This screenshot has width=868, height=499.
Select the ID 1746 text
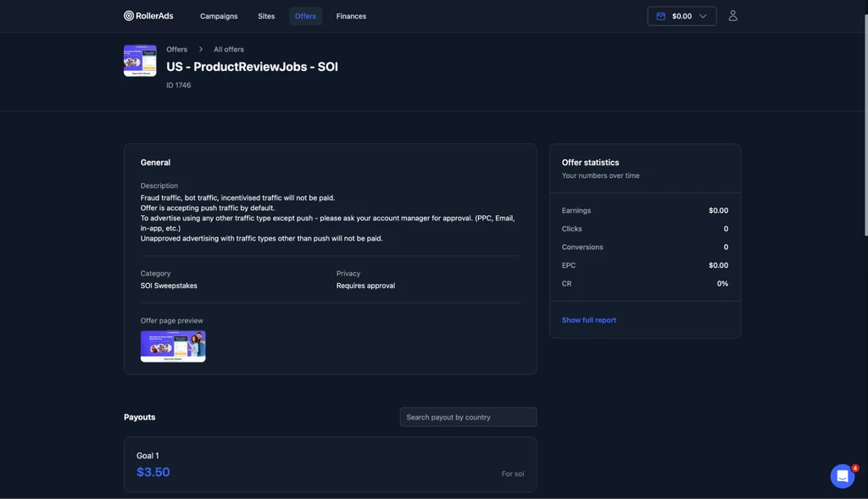click(178, 86)
